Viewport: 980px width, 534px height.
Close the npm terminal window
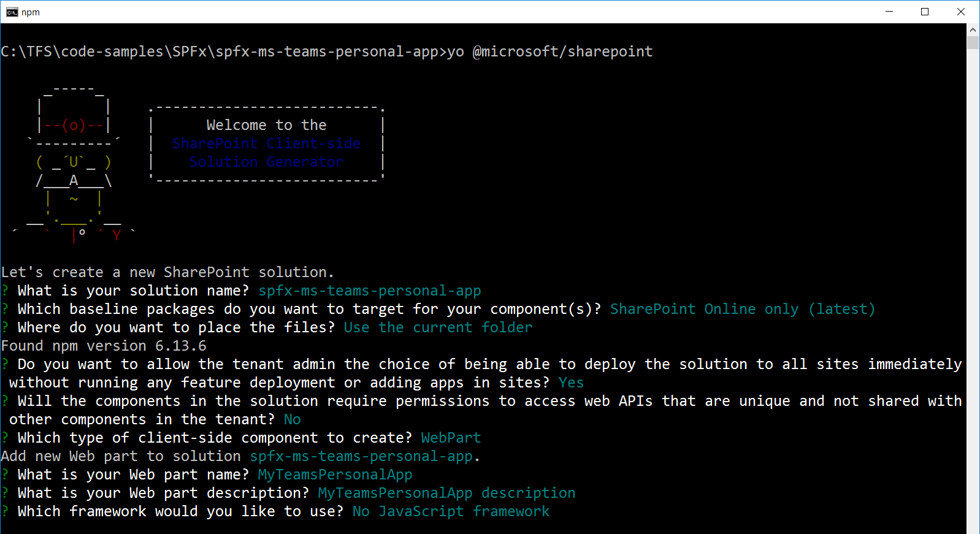[x=961, y=12]
